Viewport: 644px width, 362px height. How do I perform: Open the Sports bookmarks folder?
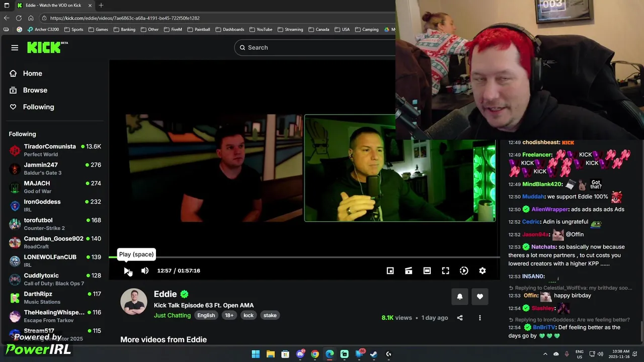coord(73,29)
